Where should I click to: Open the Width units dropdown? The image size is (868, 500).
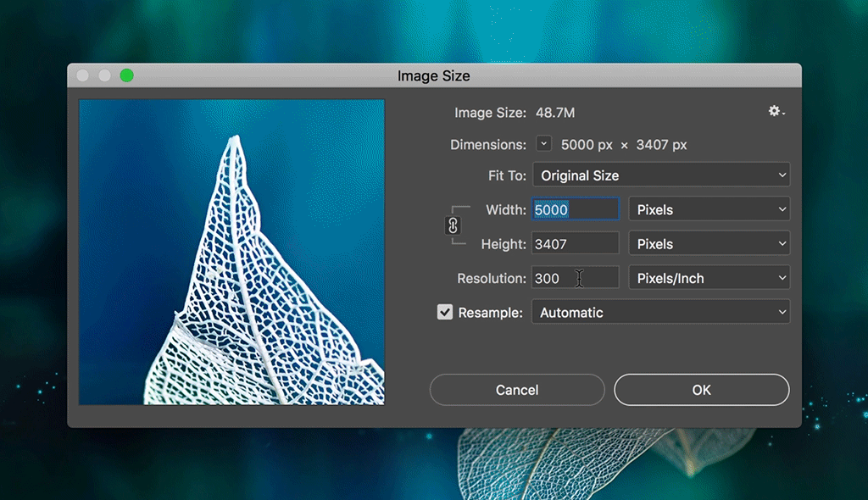coord(709,209)
